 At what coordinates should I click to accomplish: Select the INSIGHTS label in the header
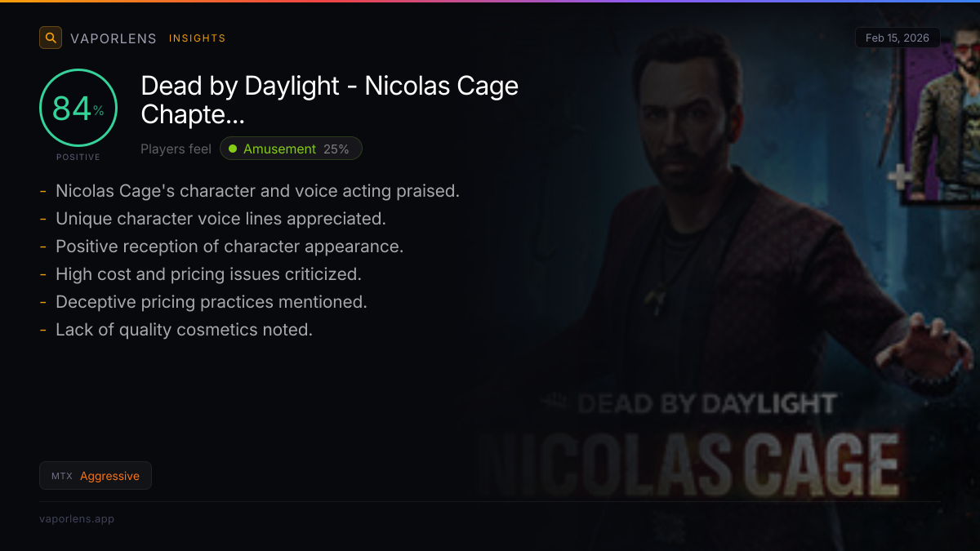(x=197, y=38)
